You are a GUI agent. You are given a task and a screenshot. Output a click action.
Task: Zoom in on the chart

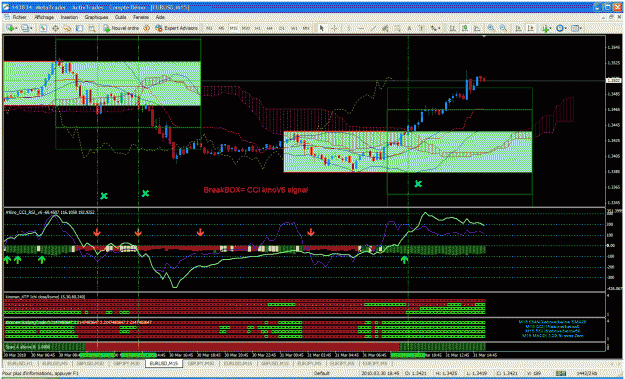491,28
